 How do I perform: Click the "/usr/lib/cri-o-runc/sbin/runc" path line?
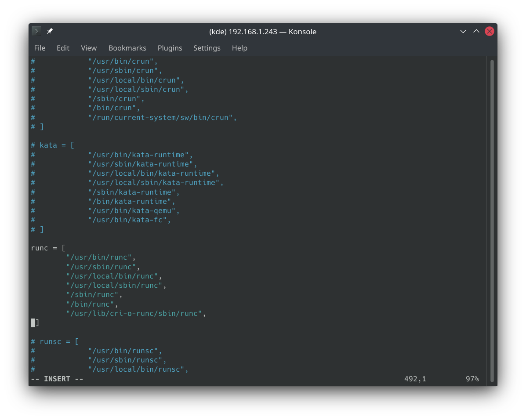coord(134,313)
